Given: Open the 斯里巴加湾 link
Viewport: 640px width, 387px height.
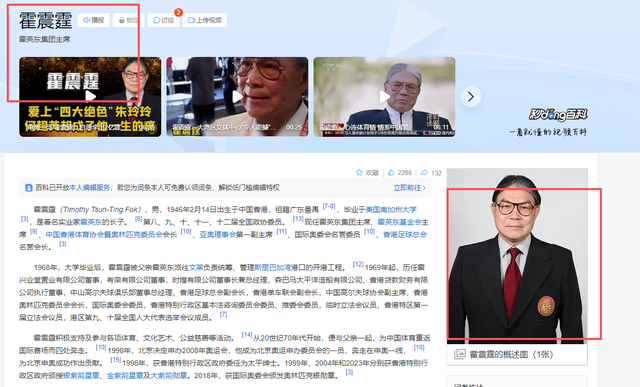Looking at the screenshot, I should (272, 268).
